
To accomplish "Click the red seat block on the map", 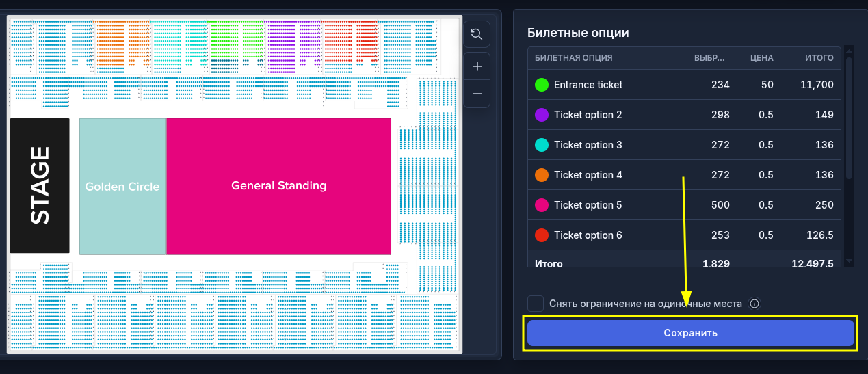I will (x=350, y=42).
